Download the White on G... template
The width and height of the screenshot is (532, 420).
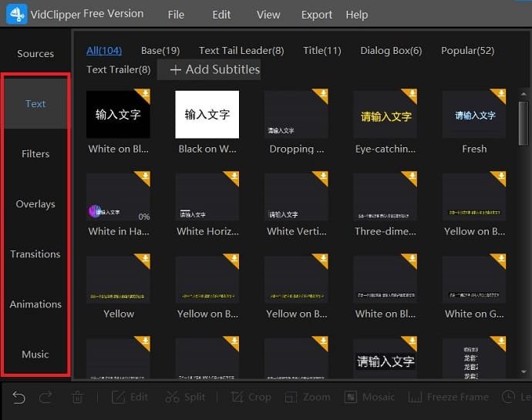(x=501, y=258)
